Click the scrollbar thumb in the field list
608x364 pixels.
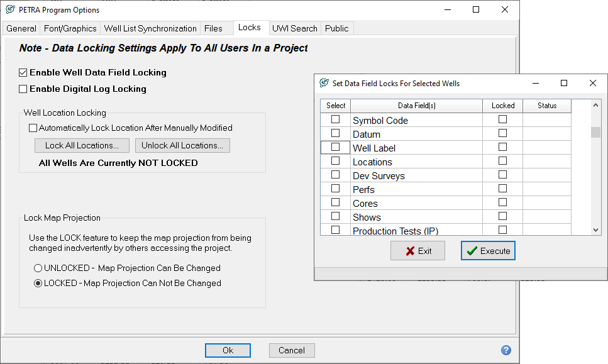tap(595, 132)
